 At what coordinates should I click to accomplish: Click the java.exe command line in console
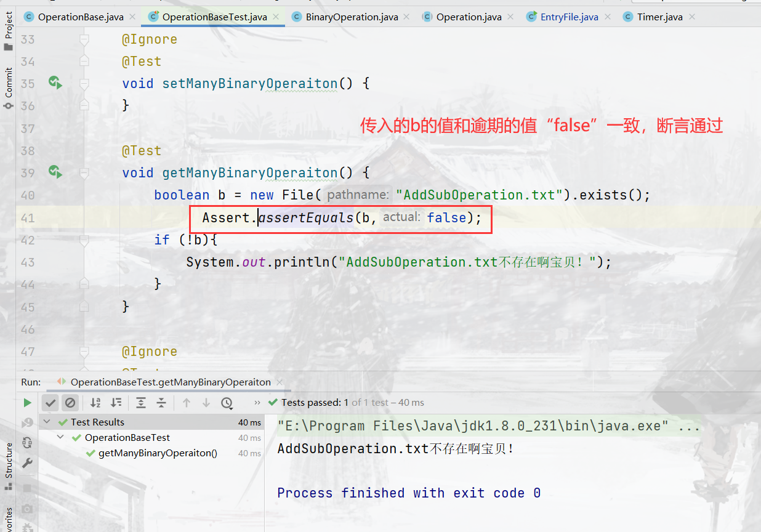point(489,426)
